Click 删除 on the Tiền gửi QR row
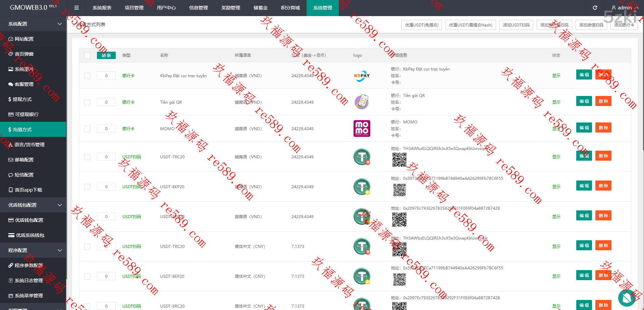This screenshot has height=310, width=644. [603, 101]
